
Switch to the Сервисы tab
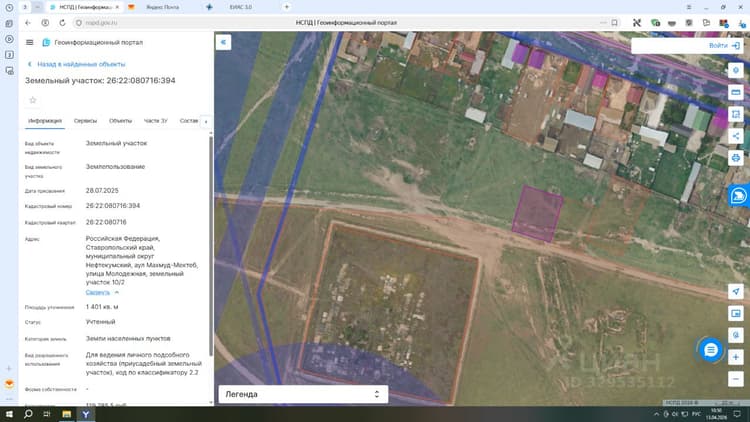(85, 121)
